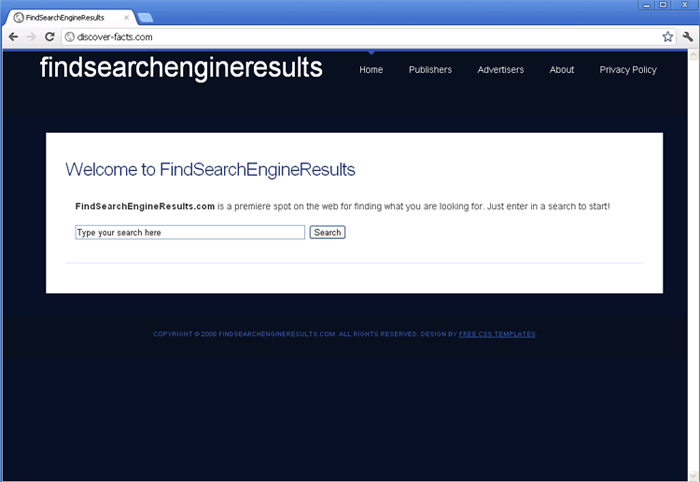The width and height of the screenshot is (700, 482).
Task: Bookmark this page using the star icon
Action: (667, 37)
